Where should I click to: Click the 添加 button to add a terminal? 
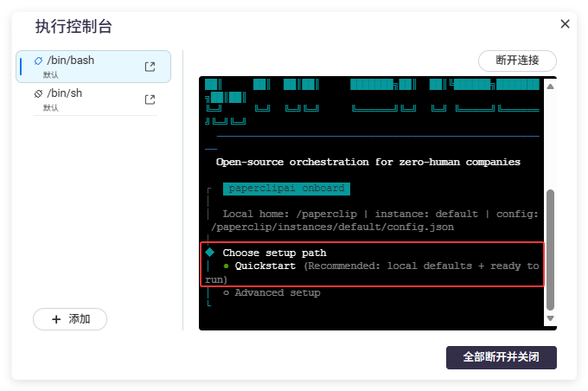(70, 319)
